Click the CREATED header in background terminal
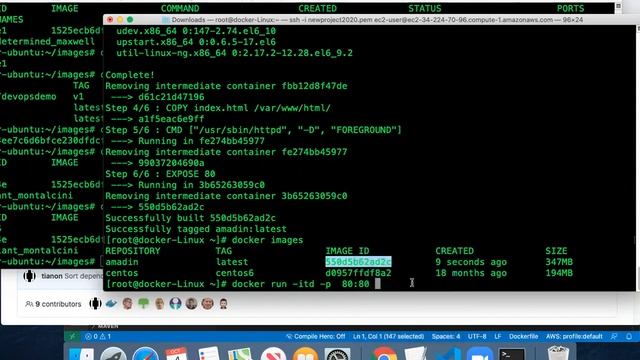640x360 pixels. pyautogui.click(x=317, y=9)
